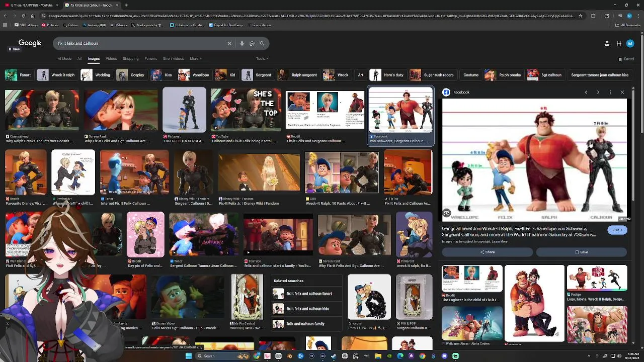
Task: Open the Pinterest bookmark
Action: tap(50, 25)
